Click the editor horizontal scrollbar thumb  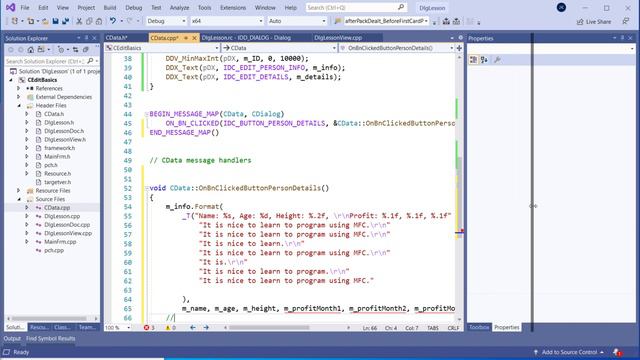[x=269, y=327]
